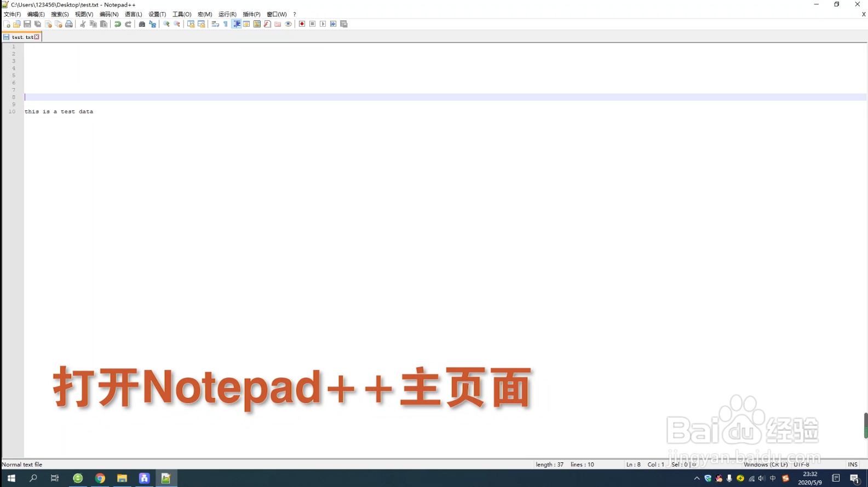Close current document using toolbar icon

[48, 24]
